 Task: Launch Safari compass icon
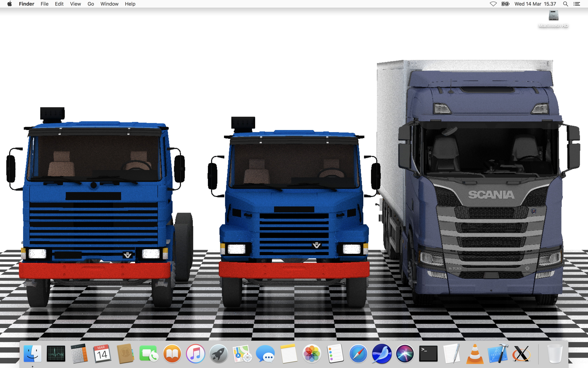[x=358, y=353]
